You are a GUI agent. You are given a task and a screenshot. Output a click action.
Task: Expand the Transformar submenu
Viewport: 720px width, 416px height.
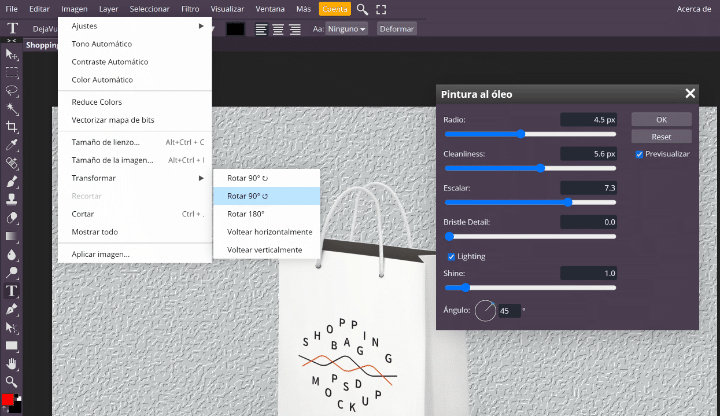point(135,178)
